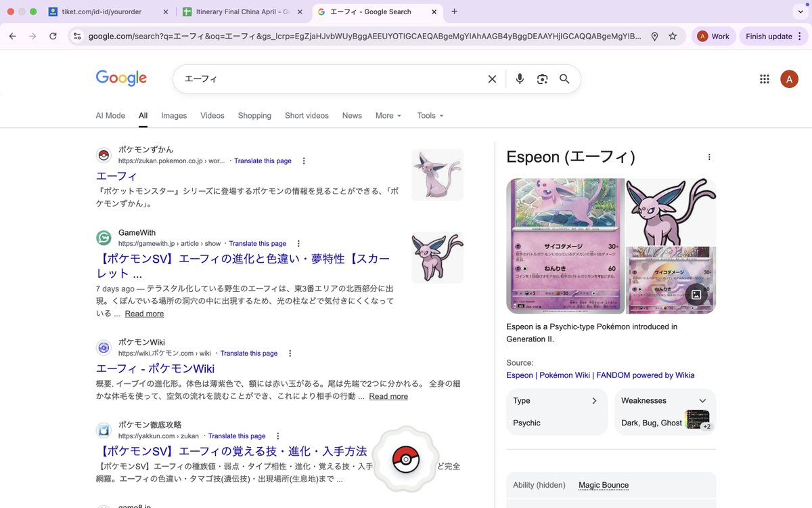The image size is (812, 508).
Task: Open the Espeon knowledge panel options menu
Action: click(x=709, y=157)
